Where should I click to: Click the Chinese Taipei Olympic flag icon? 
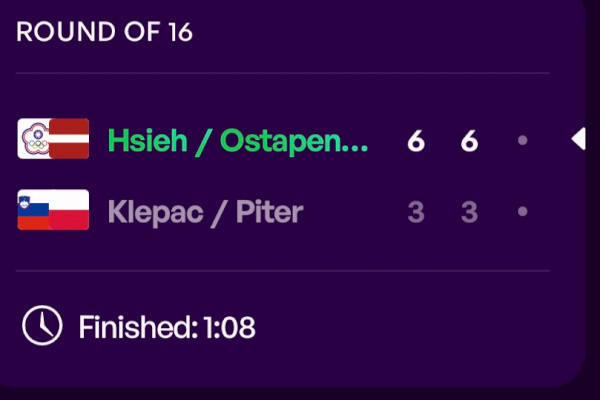click(34, 139)
